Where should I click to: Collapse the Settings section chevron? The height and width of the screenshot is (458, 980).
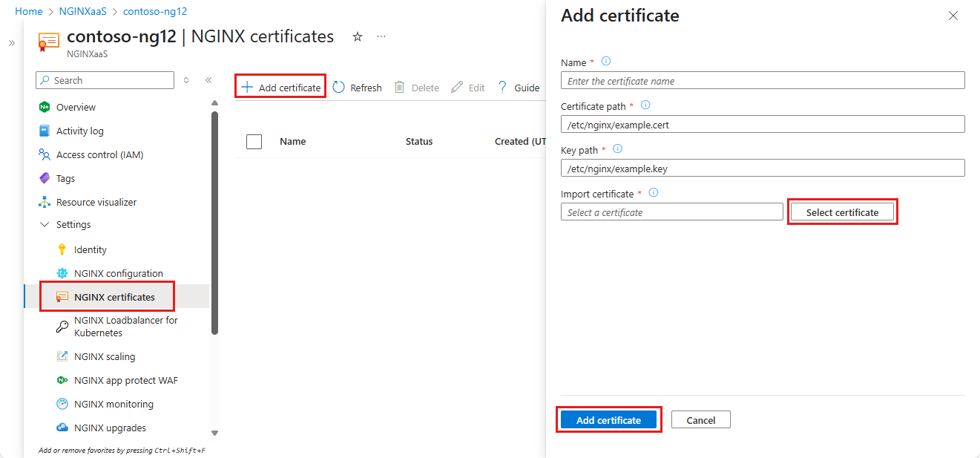[x=44, y=224]
